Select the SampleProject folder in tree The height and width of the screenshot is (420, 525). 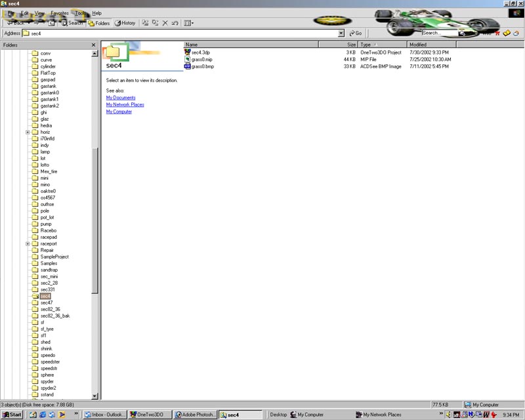[x=54, y=257]
